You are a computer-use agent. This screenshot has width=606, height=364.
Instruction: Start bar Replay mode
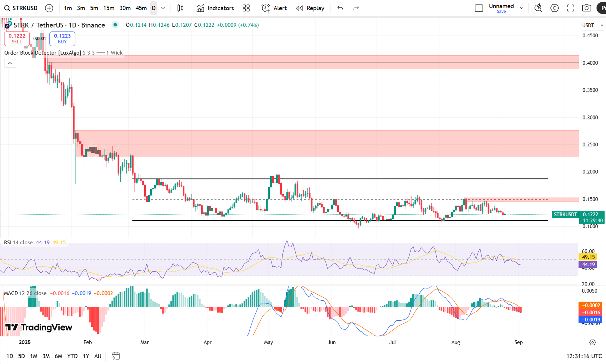(310, 8)
